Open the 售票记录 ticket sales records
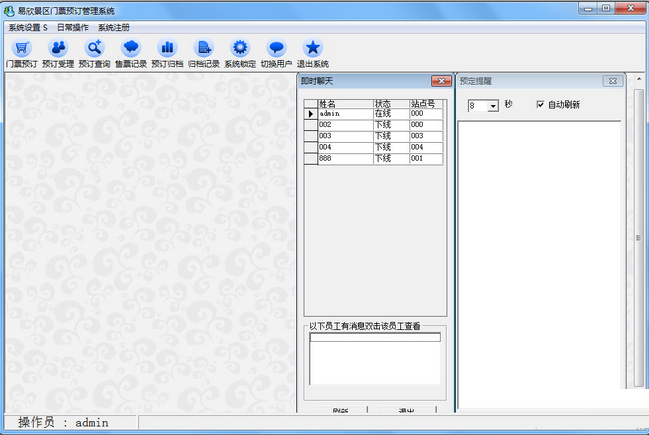Screen dimensions: 649x435 (131, 53)
